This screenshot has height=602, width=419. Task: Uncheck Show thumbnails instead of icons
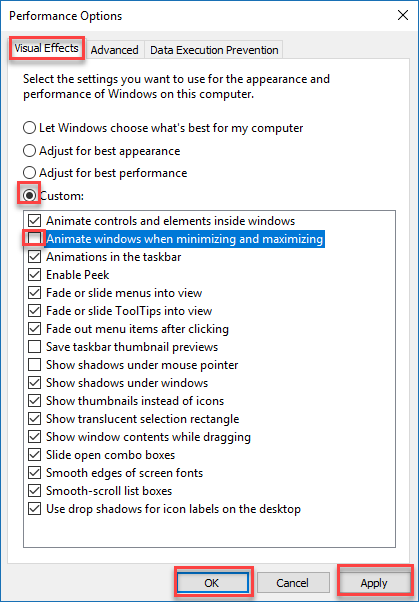tap(35, 401)
